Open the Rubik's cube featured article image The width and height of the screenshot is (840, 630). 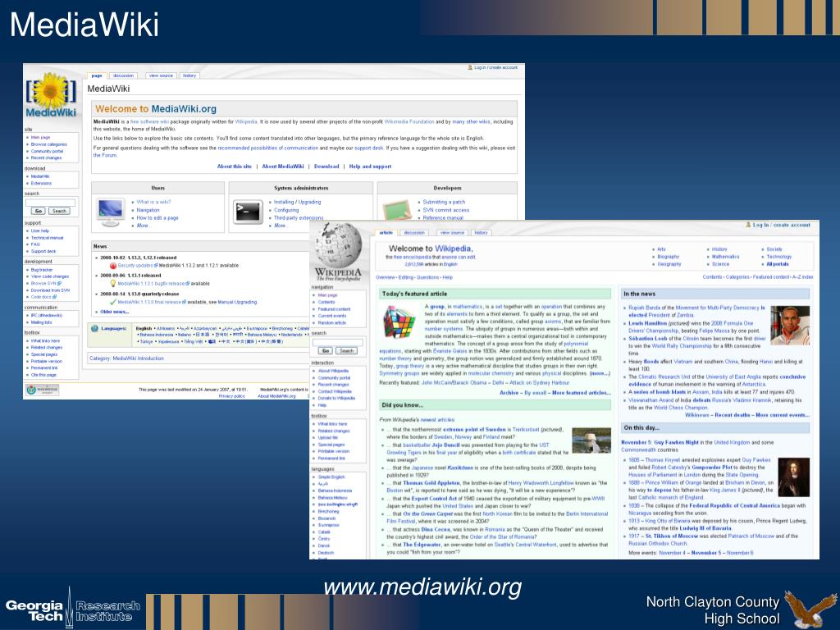pos(399,322)
